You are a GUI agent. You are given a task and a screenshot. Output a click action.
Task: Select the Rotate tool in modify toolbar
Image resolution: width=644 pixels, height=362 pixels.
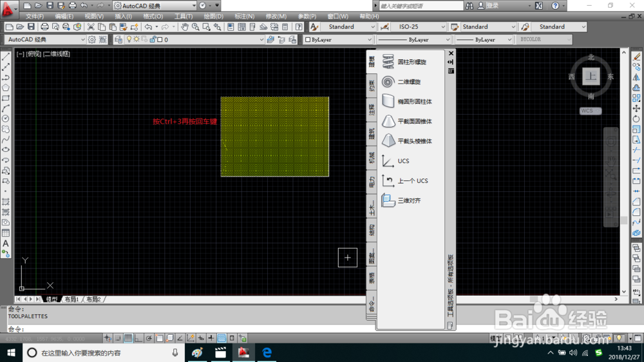pyautogui.click(x=636, y=119)
